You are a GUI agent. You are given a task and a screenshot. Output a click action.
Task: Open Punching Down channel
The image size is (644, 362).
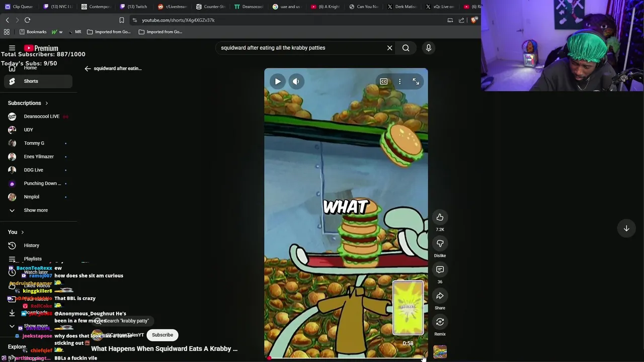pyautogui.click(x=38, y=184)
